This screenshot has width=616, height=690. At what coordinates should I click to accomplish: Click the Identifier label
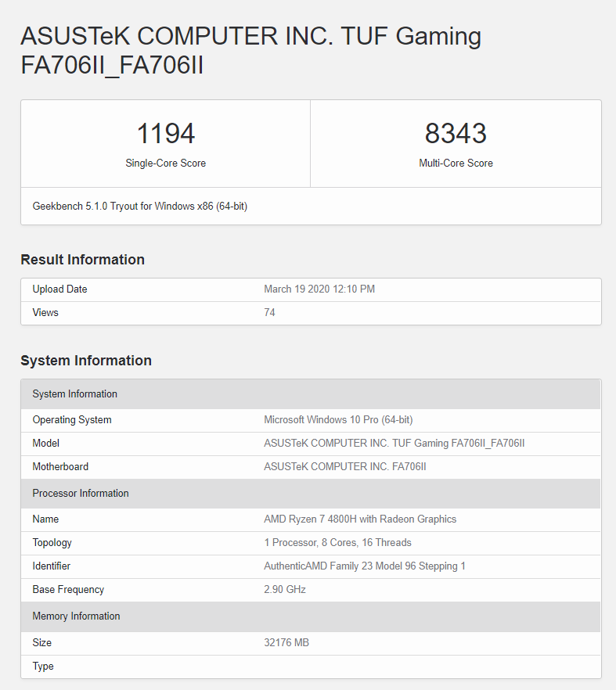(x=52, y=566)
